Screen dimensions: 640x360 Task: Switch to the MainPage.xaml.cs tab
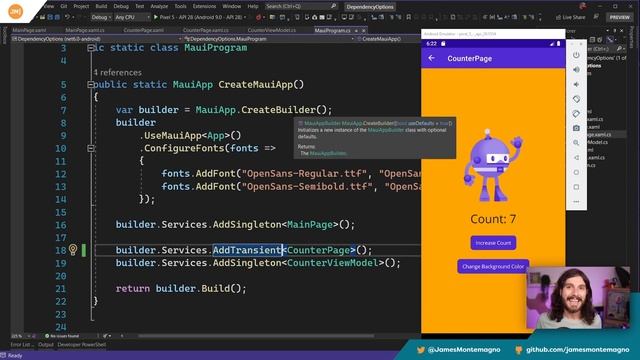click(85, 30)
